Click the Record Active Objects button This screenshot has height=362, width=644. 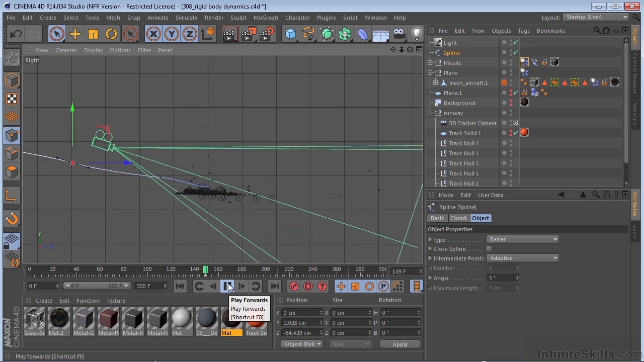tap(294, 286)
